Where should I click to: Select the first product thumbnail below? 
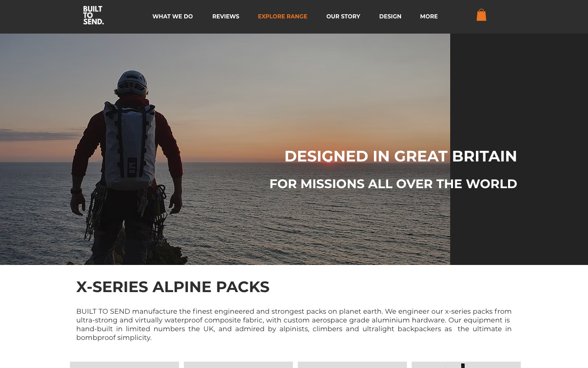124,365
